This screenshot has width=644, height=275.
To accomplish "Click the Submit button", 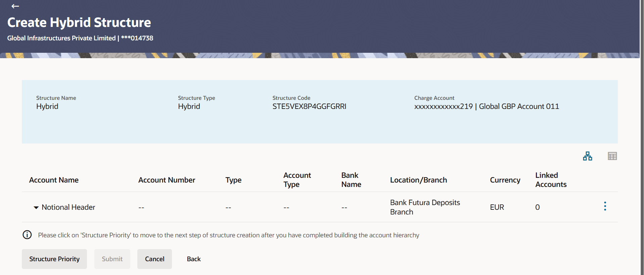I will coord(112,259).
